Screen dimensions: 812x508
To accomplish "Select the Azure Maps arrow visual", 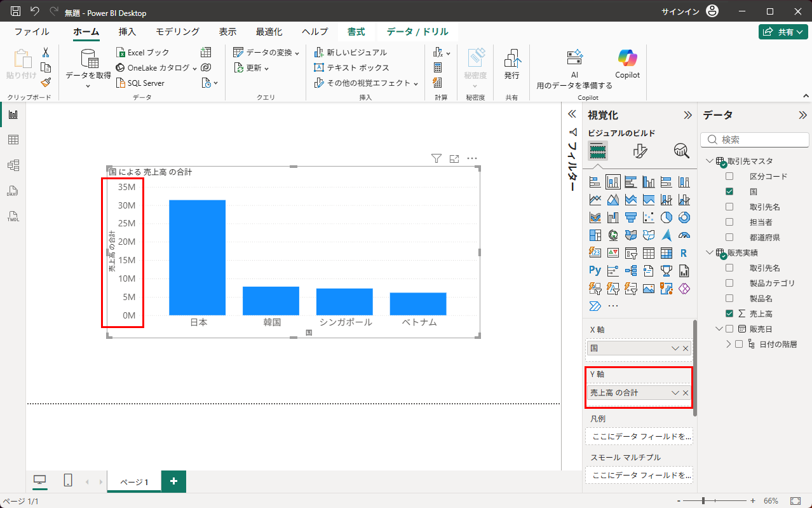I will pos(667,235).
